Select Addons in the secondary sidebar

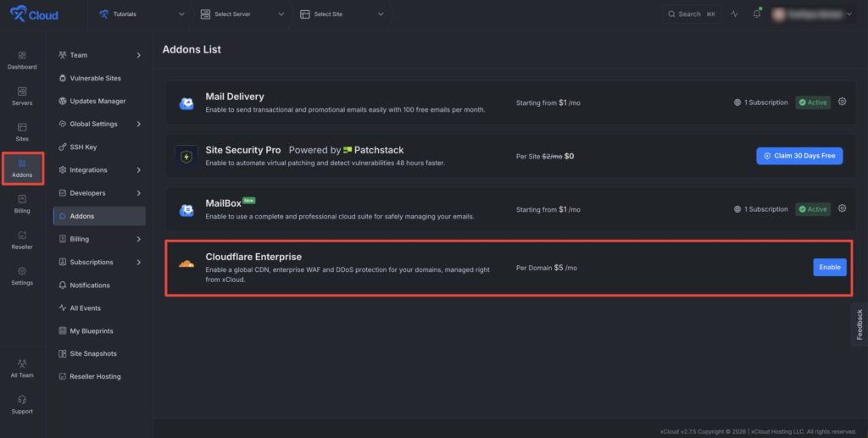tap(99, 216)
